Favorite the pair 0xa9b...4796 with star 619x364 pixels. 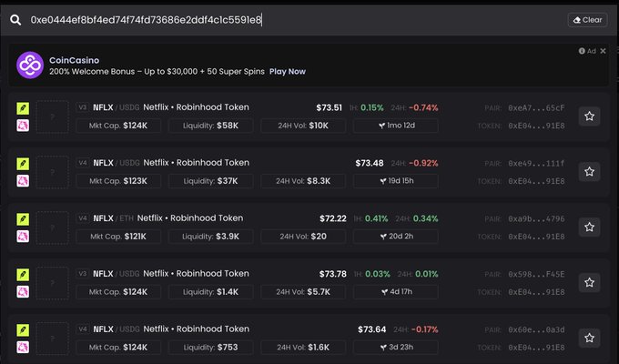point(589,227)
